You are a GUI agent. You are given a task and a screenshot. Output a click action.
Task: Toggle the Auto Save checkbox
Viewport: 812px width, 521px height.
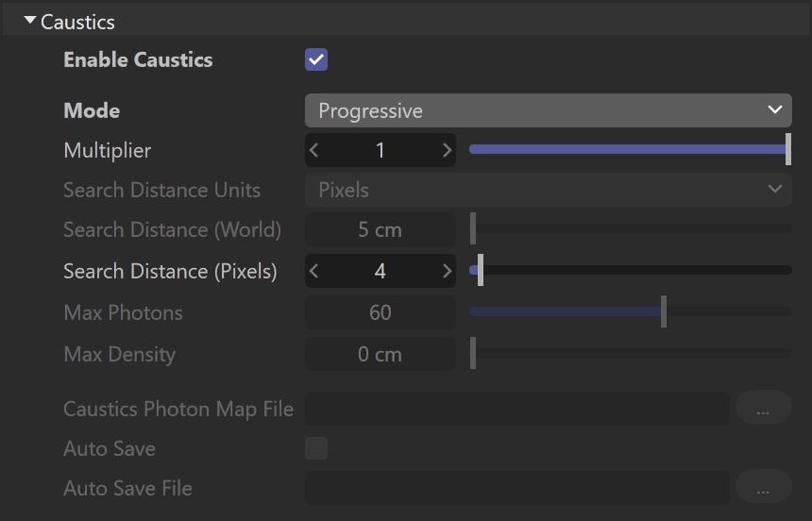coord(316,448)
